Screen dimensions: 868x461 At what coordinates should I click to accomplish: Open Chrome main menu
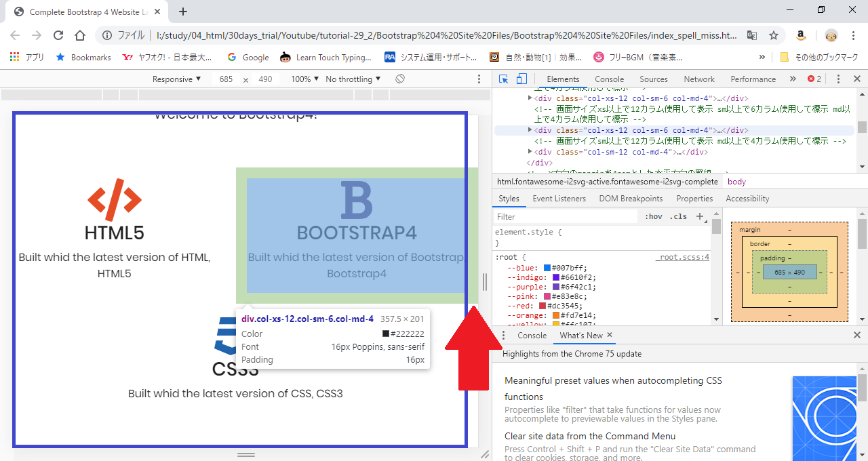tap(854, 35)
